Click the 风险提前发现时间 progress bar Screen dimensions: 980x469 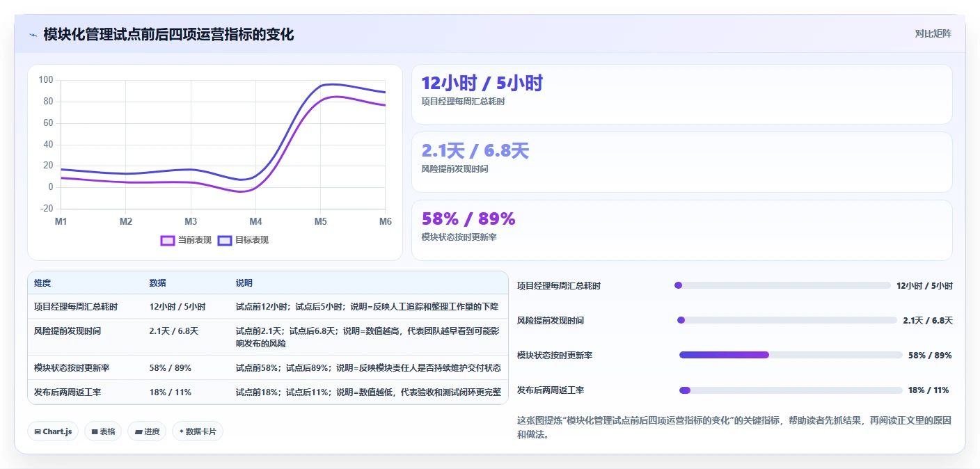tap(787, 320)
